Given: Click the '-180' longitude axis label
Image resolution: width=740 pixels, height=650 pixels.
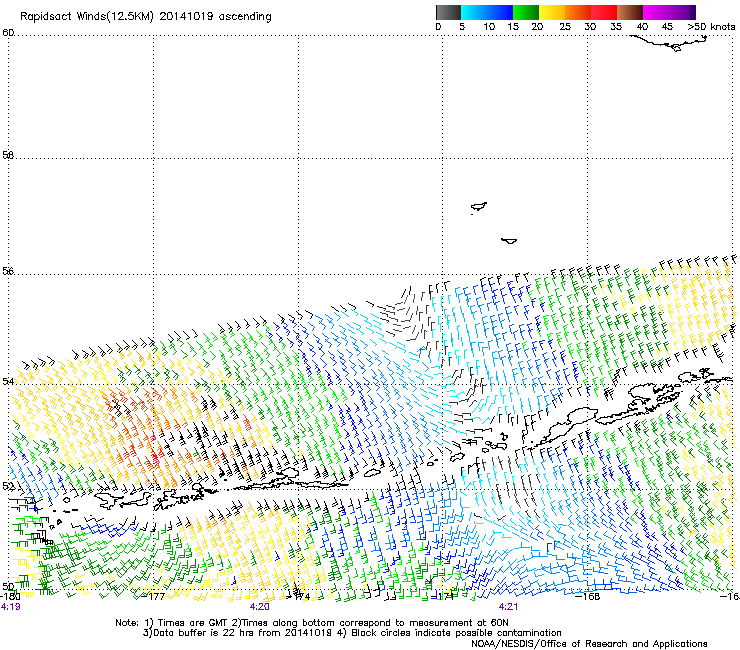Looking at the screenshot, I should (10, 597).
